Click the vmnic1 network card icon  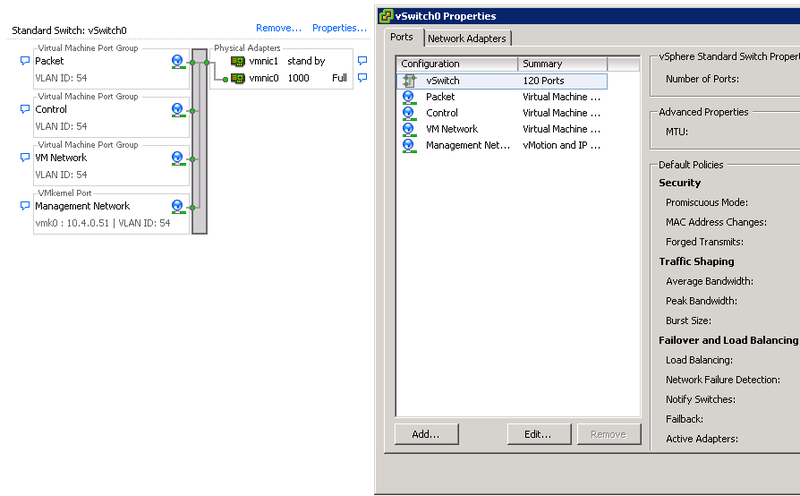[x=238, y=61]
